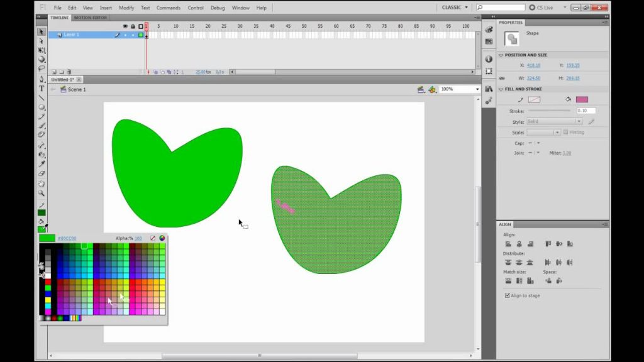Click the Edit Symbols icon
Image resolution: width=644 pixels, height=362 pixels.
432,89
